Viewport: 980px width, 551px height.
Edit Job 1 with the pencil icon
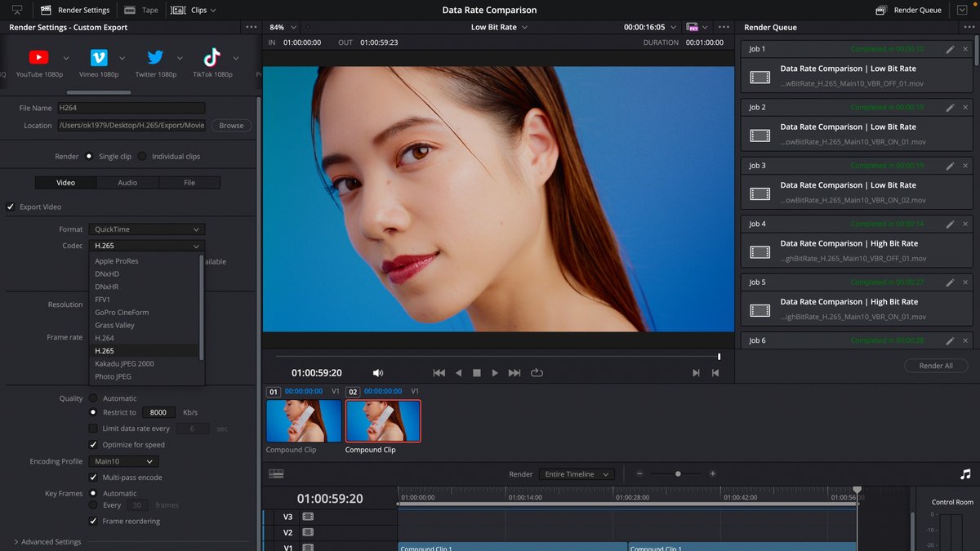pyautogui.click(x=950, y=50)
